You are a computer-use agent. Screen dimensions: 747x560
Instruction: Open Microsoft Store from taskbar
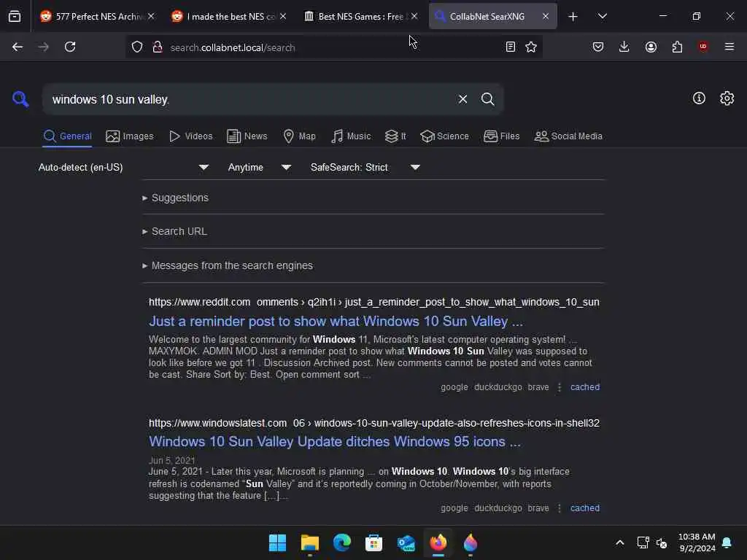click(x=373, y=542)
